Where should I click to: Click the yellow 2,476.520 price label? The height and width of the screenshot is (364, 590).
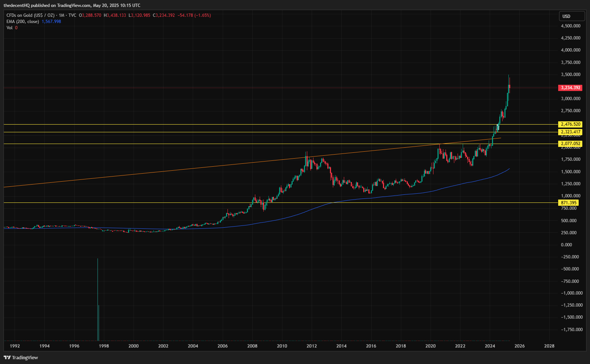pyautogui.click(x=571, y=124)
